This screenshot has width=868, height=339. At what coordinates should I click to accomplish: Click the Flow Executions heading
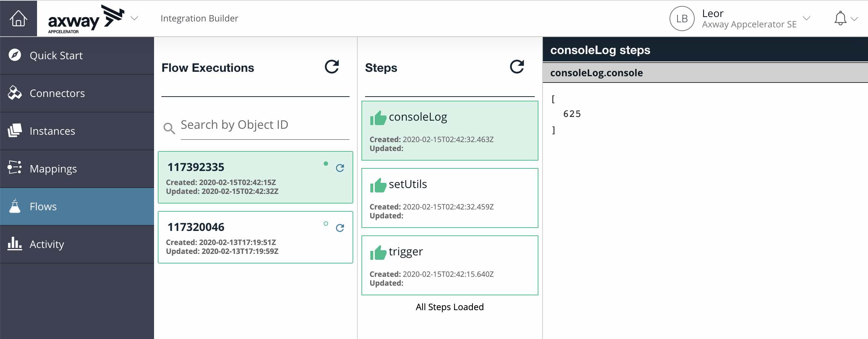point(208,68)
